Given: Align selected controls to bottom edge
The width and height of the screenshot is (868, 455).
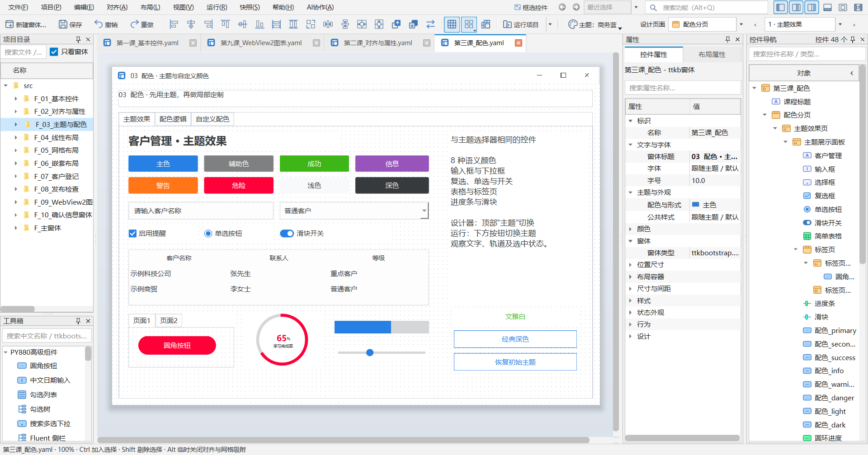Looking at the screenshot, I should [x=259, y=24].
